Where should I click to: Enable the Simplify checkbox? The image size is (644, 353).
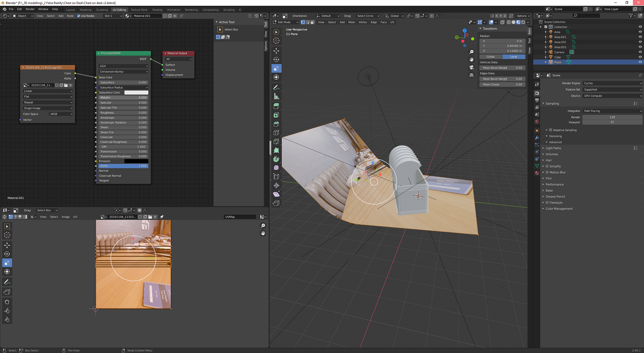[x=547, y=166]
